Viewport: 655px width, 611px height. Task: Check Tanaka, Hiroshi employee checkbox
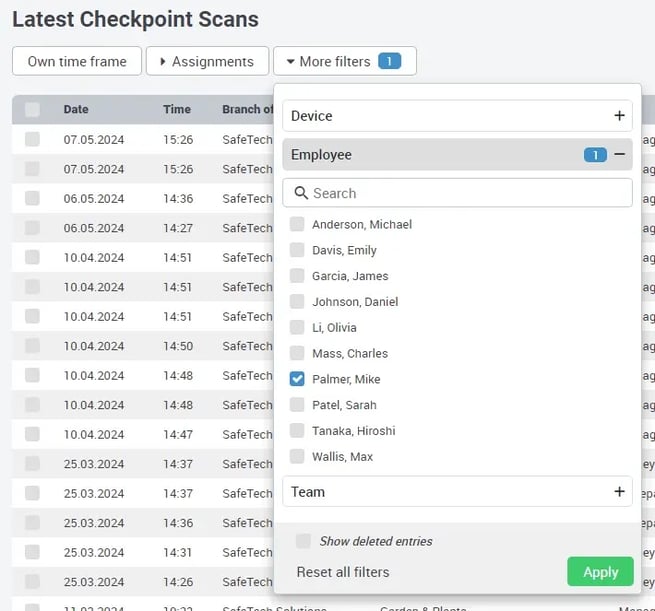click(297, 431)
